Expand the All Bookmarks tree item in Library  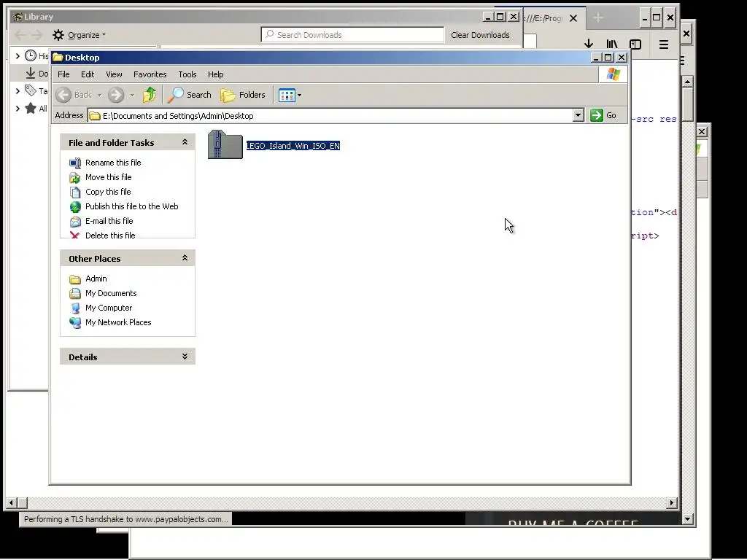(x=18, y=108)
